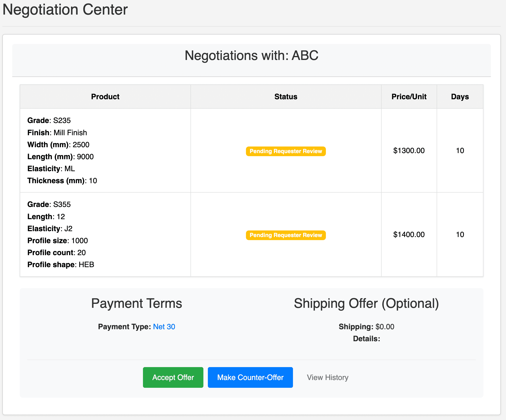Click the S355 product details cell
This screenshot has height=420, width=506.
(105, 234)
